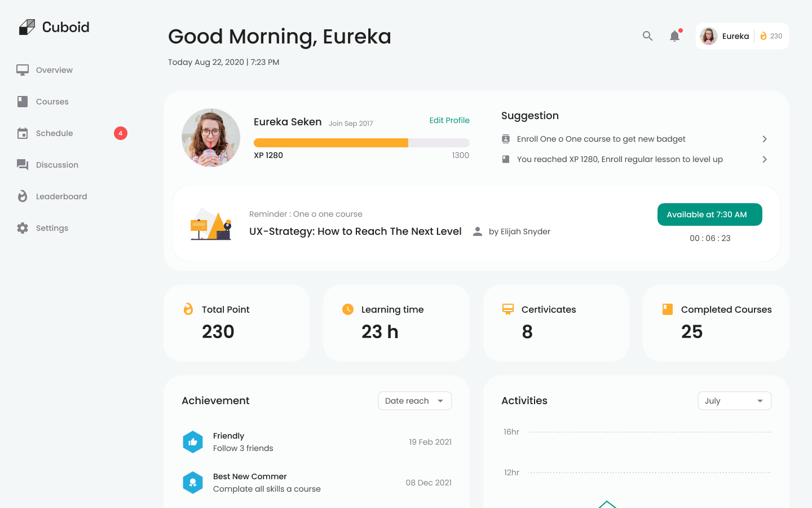
Task: Expand the XP 1280 suggestion chevron
Action: 765,159
